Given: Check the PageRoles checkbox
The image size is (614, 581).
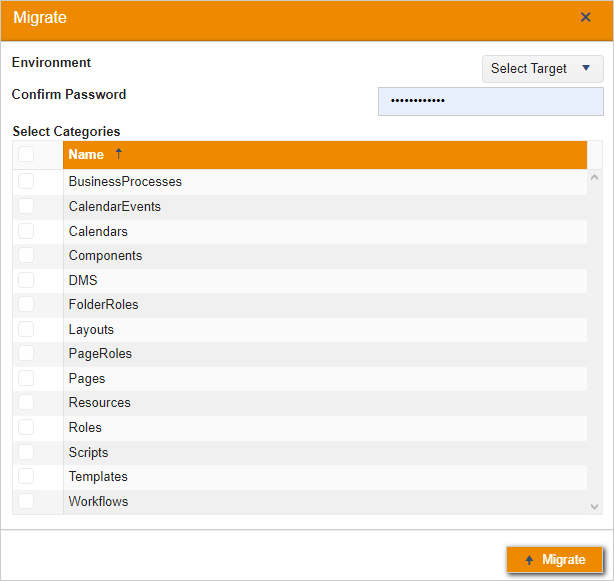Looking at the screenshot, I should (26, 353).
